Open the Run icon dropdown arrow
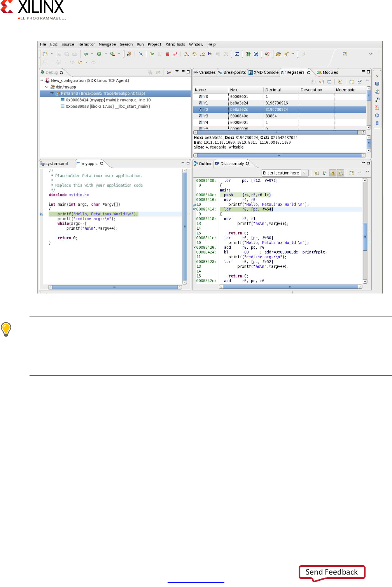 pos(105,54)
